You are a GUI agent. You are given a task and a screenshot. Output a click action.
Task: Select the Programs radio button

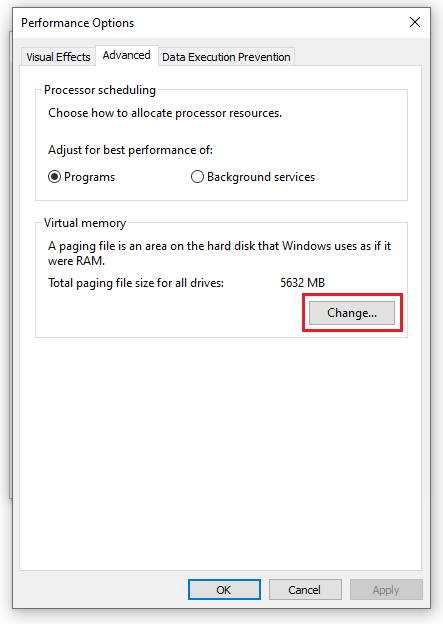pyautogui.click(x=82, y=177)
